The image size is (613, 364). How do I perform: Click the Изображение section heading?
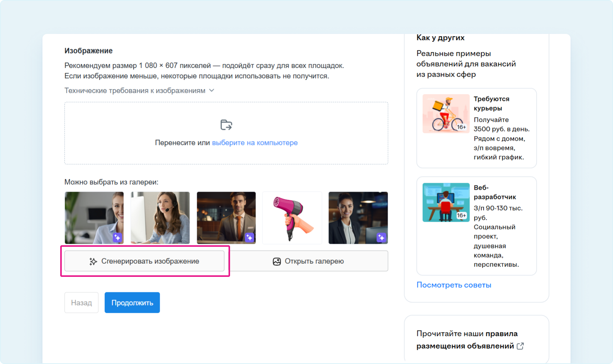(x=88, y=51)
